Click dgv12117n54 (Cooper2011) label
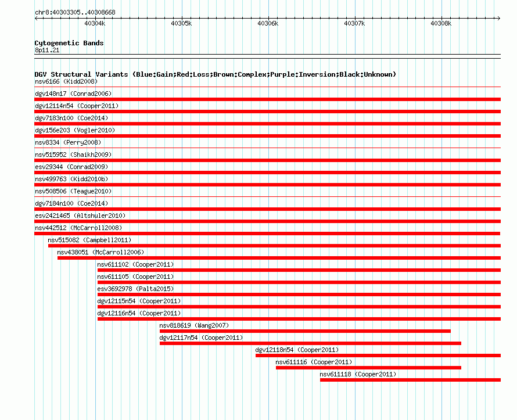517x420 pixels. point(201,338)
